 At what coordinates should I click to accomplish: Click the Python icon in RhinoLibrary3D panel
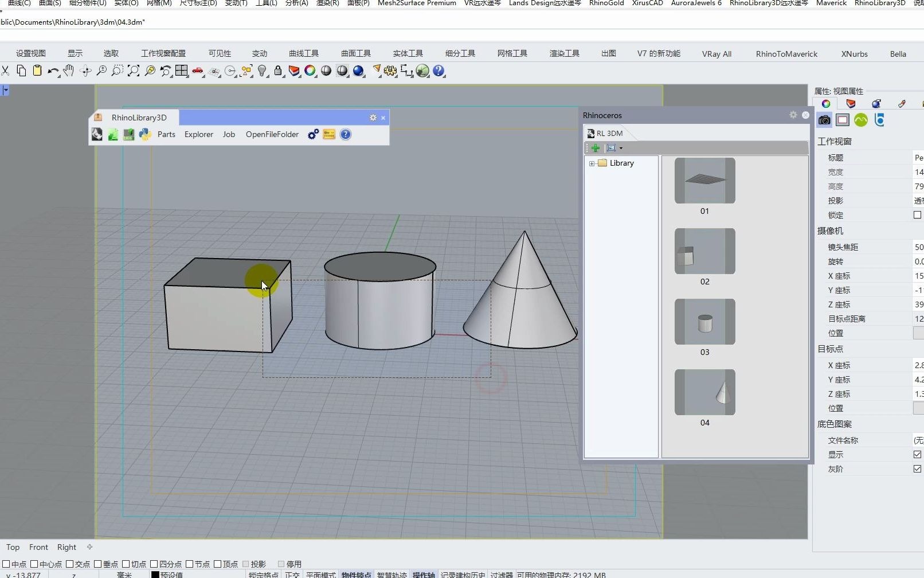pos(145,134)
